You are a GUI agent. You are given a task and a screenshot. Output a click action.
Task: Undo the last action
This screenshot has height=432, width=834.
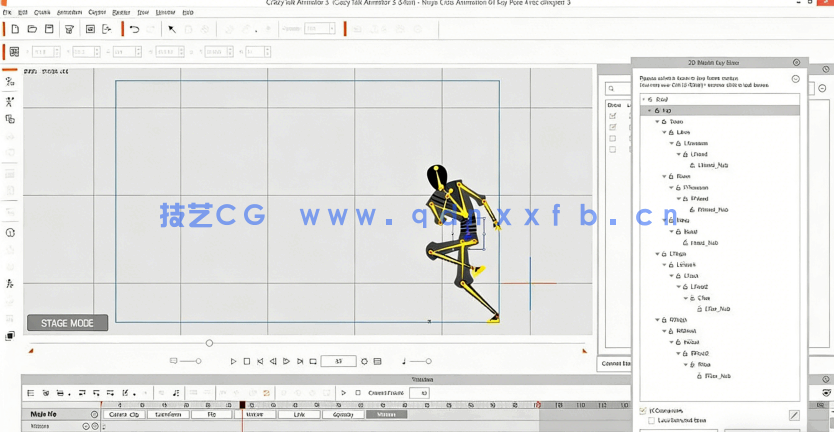click(135, 29)
